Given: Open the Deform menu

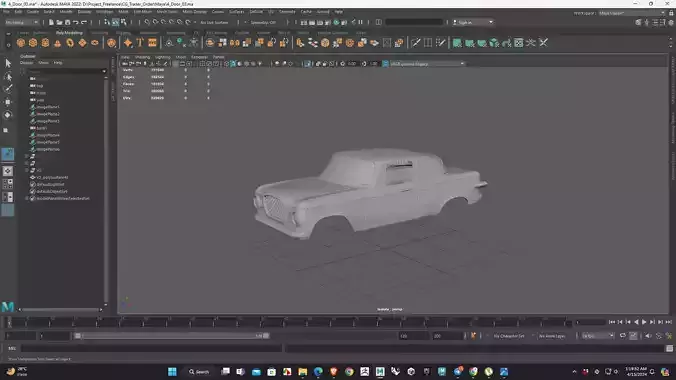Looking at the screenshot, I should coord(256,12).
